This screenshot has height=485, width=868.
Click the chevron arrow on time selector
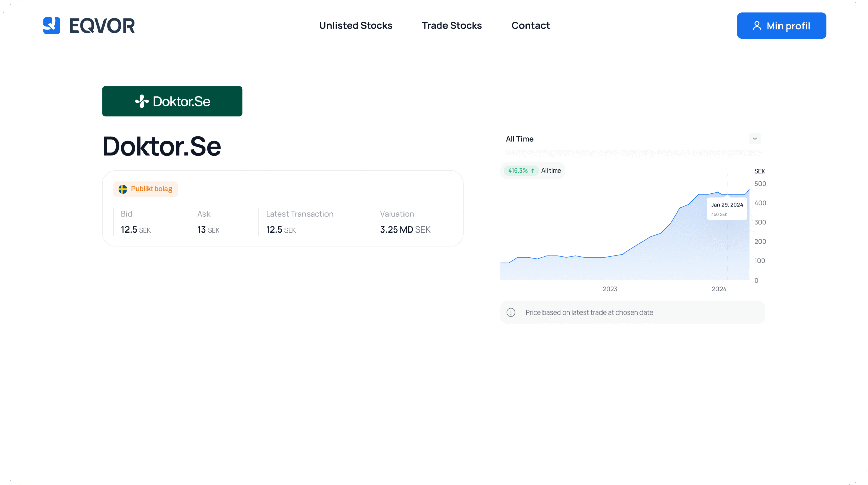pos(755,139)
